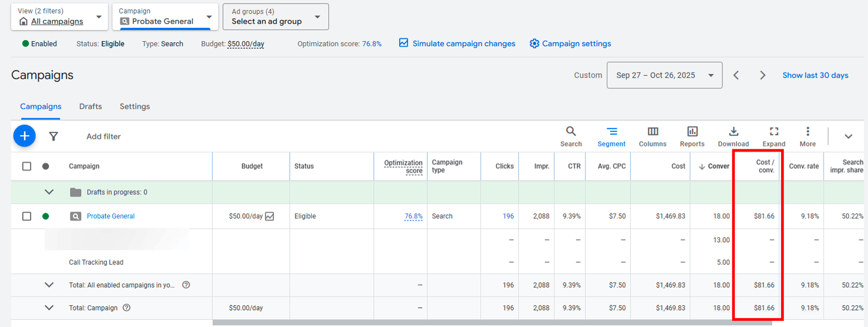868x327 pixels.
Task: Expand the Total: Campaign row
Action: point(49,307)
